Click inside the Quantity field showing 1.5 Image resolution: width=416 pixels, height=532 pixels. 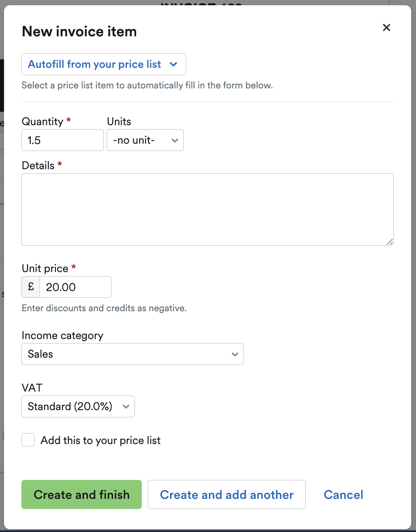coord(62,140)
